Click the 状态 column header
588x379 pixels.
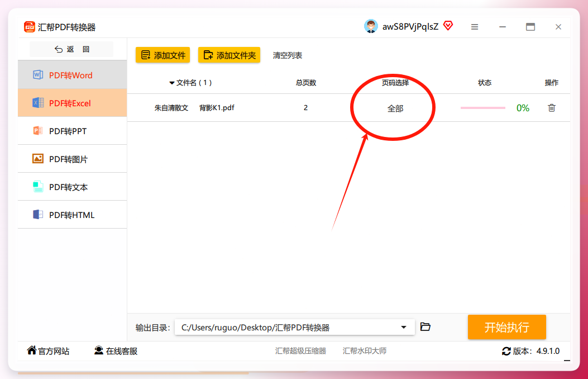pos(485,83)
